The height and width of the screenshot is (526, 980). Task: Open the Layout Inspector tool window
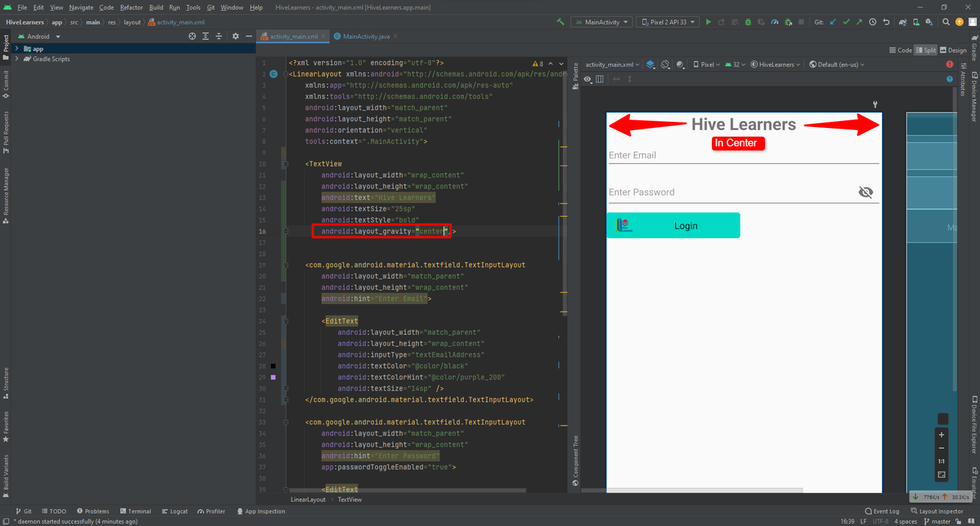point(936,511)
